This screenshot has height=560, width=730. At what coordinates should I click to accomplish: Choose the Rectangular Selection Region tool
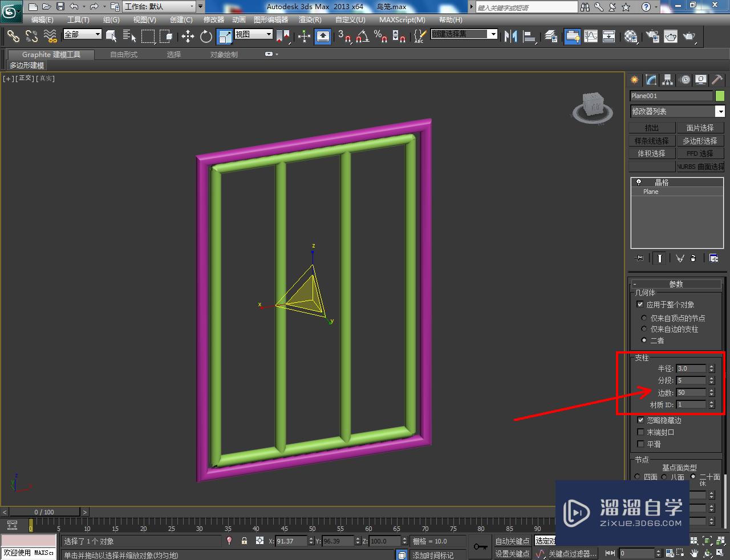pos(148,36)
